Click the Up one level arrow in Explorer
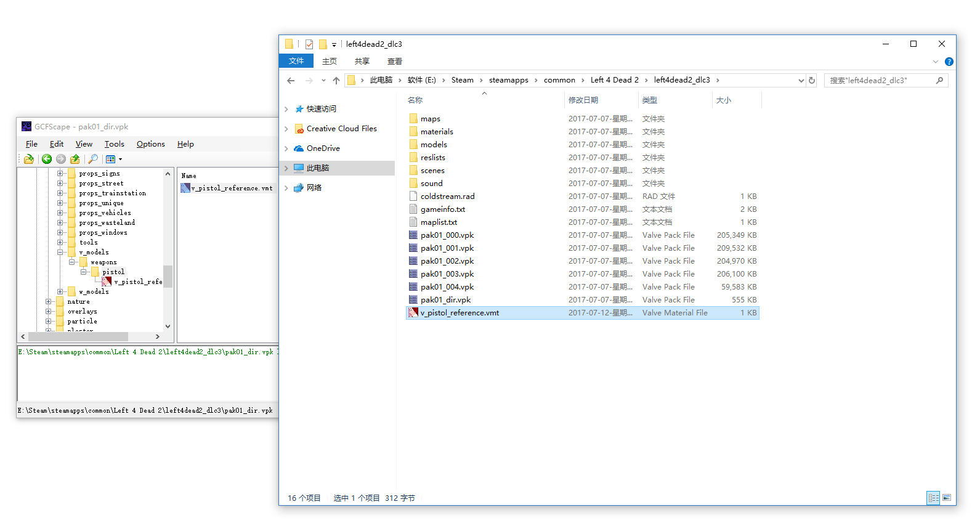The width and height of the screenshot is (980, 531). coord(336,81)
